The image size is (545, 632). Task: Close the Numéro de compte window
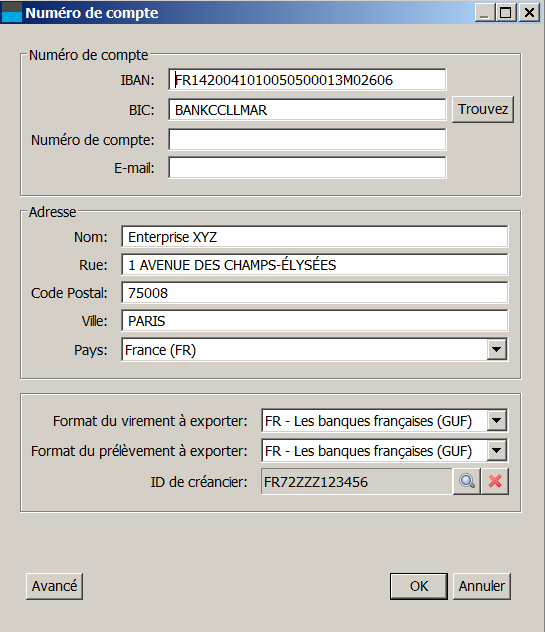[529, 12]
